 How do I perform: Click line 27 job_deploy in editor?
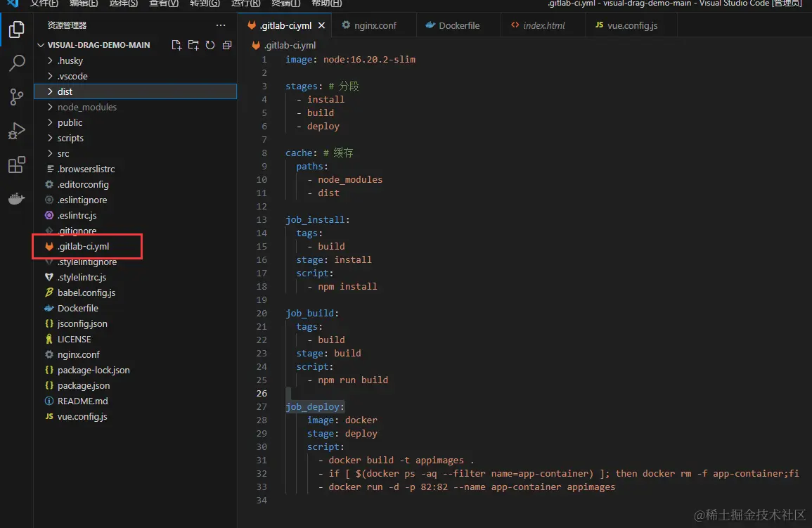pyautogui.click(x=315, y=406)
